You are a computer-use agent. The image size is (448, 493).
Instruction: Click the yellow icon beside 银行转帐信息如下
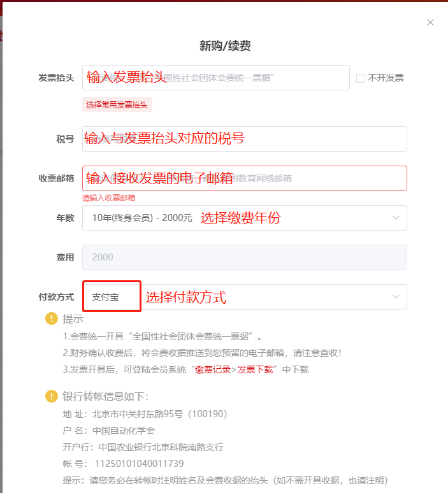coord(51,396)
